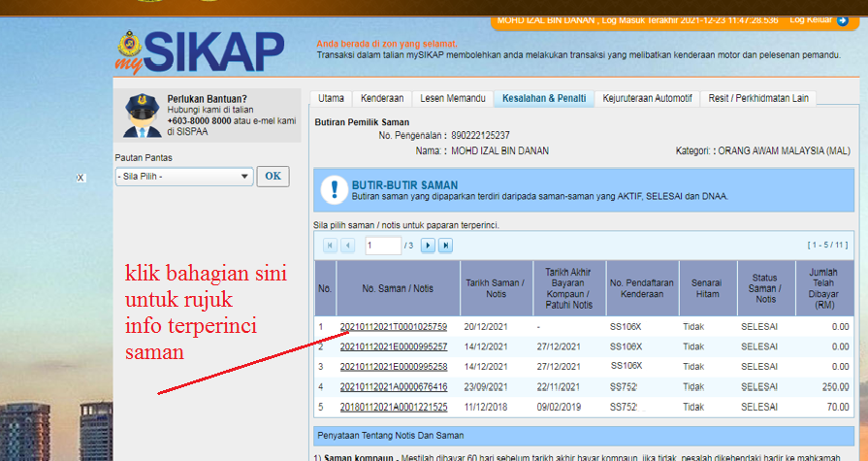Image resolution: width=868 pixels, height=461 pixels.
Task: Go to next page of saman list
Action: [428, 245]
